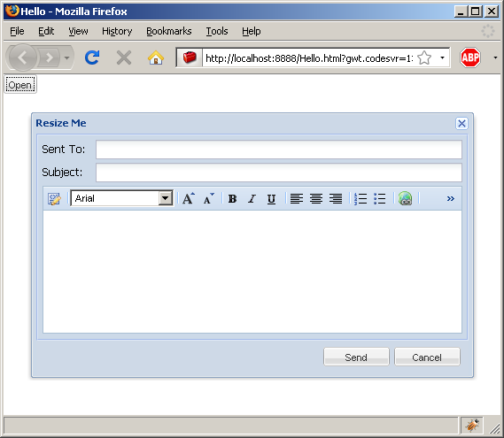Open the Adblock Plus dropdown arrow
This screenshot has width=504, height=438.
(495, 58)
